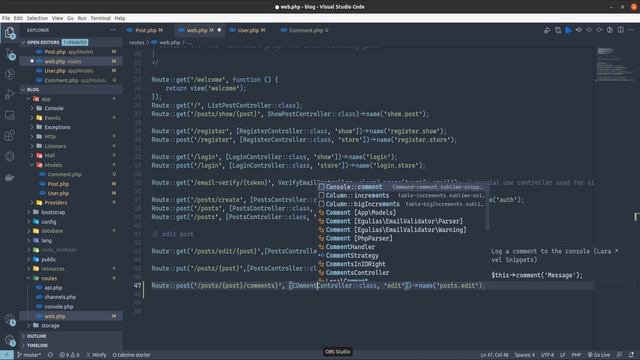Select CommentsController suggestion
This screenshot has width=640, height=360.
402,273
